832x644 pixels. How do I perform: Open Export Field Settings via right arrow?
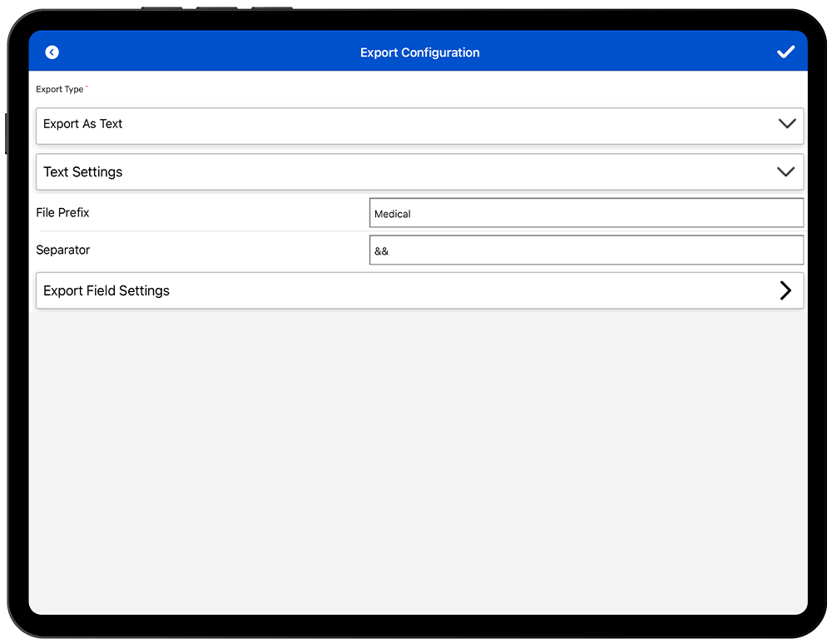point(785,290)
